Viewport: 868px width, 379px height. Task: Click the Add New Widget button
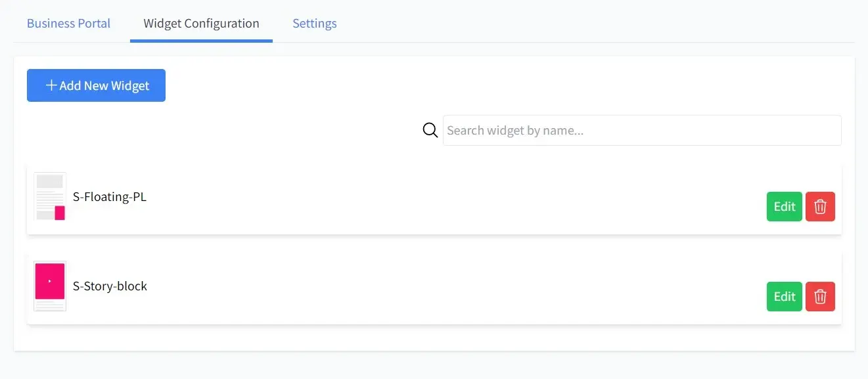(x=96, y=85)
